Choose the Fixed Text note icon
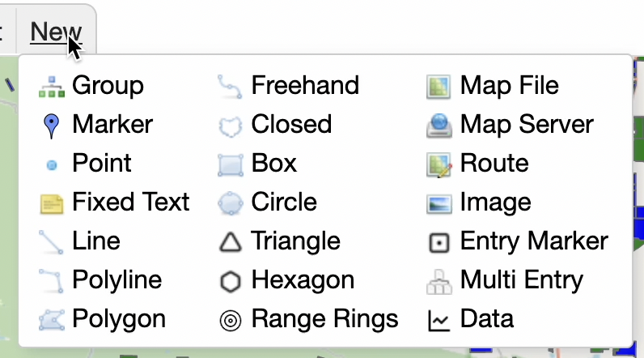The height and width of the screenshot is (358, 644). (x=51, y=202)
